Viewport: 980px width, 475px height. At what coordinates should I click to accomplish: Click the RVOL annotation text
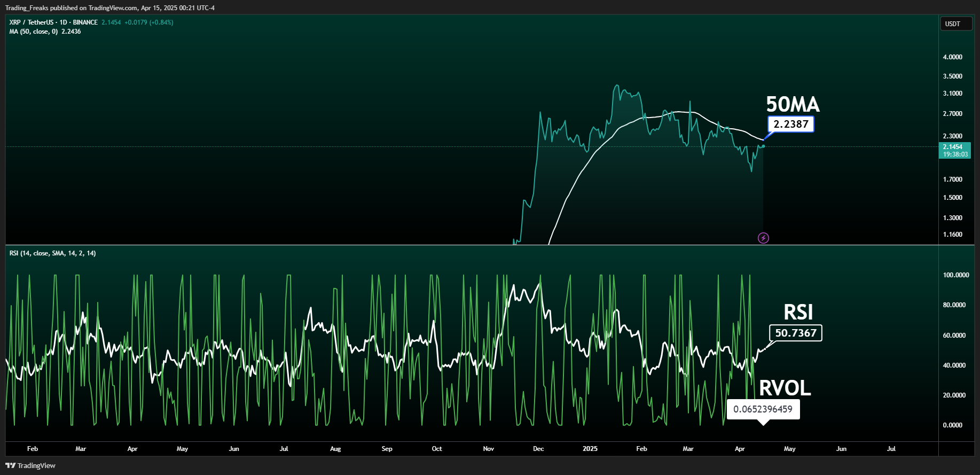pos(785,388)
